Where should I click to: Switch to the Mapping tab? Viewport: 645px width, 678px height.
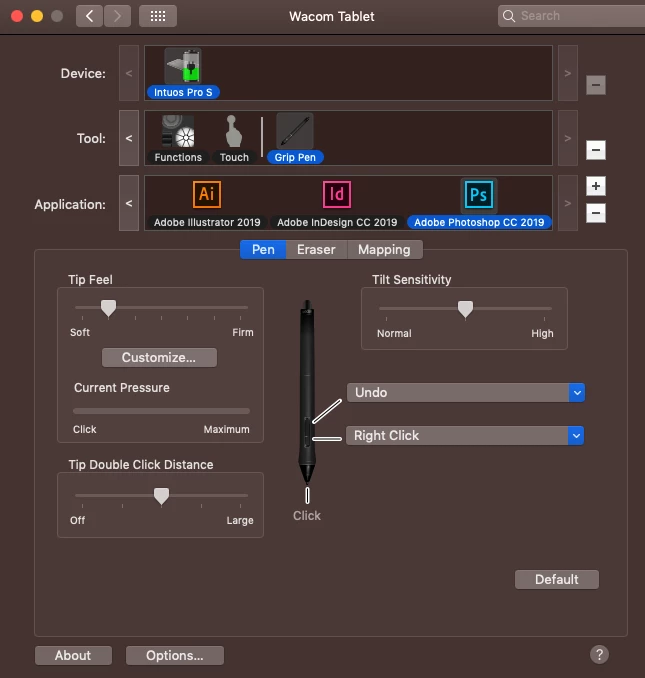tap(384, 249)
